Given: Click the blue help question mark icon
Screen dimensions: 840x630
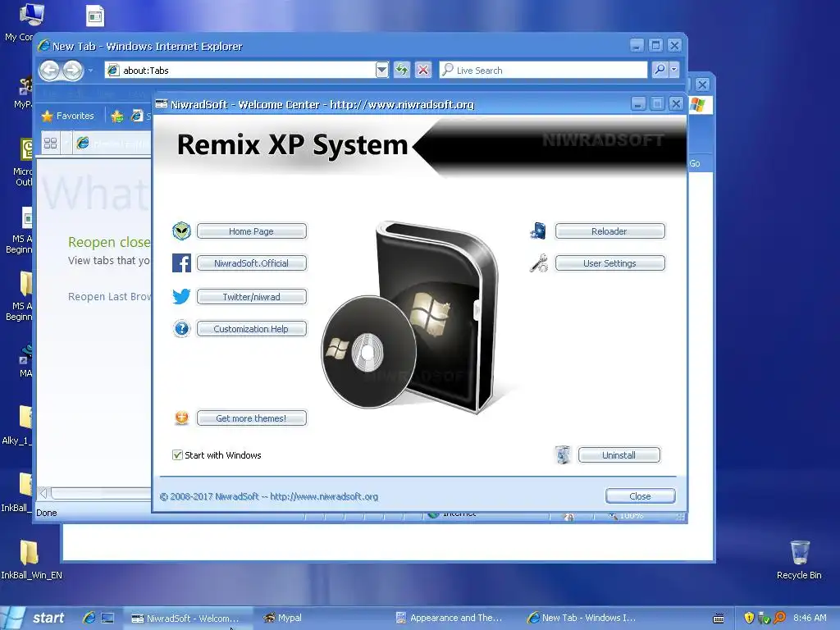Looking at the screenshot, I should click(x=181, y=328).
